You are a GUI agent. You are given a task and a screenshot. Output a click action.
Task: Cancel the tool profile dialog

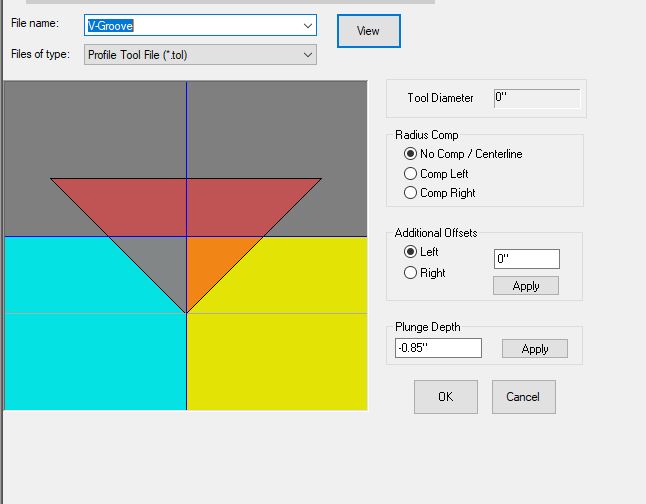coord(523,397)
